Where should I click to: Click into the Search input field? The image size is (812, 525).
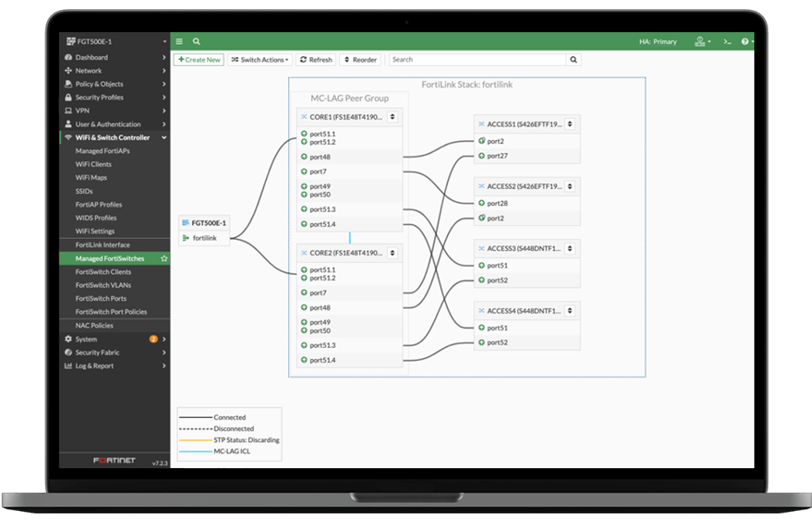point(478,60)
